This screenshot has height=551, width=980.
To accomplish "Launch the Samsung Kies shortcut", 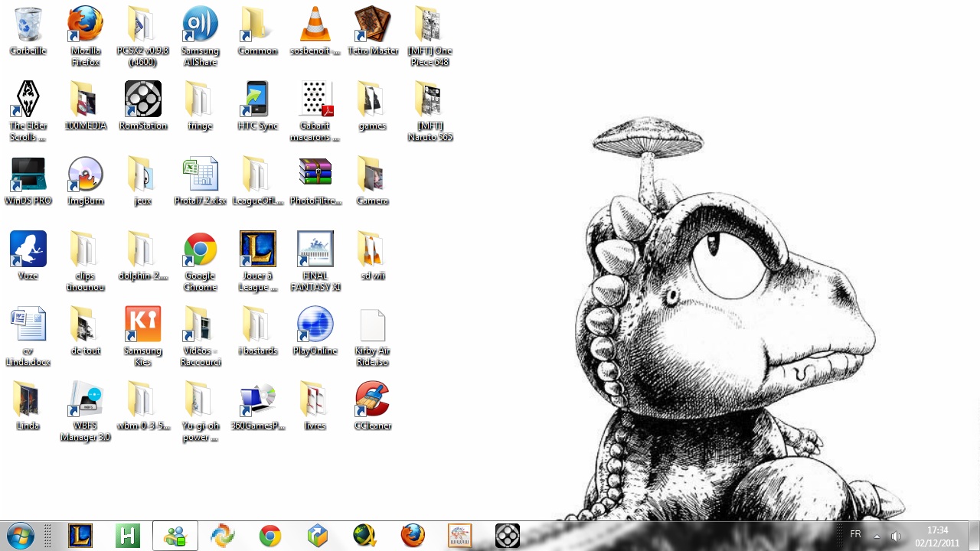I will (x=143, y=336).
